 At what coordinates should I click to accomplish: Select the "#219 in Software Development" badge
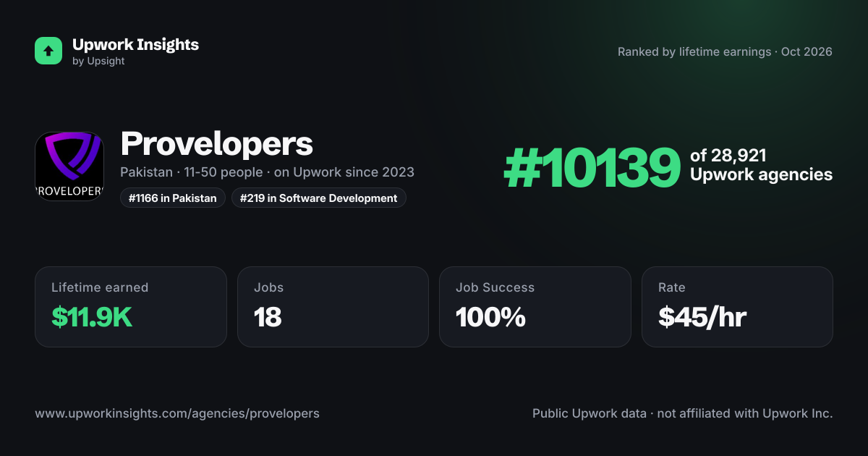tap(319, 198)
